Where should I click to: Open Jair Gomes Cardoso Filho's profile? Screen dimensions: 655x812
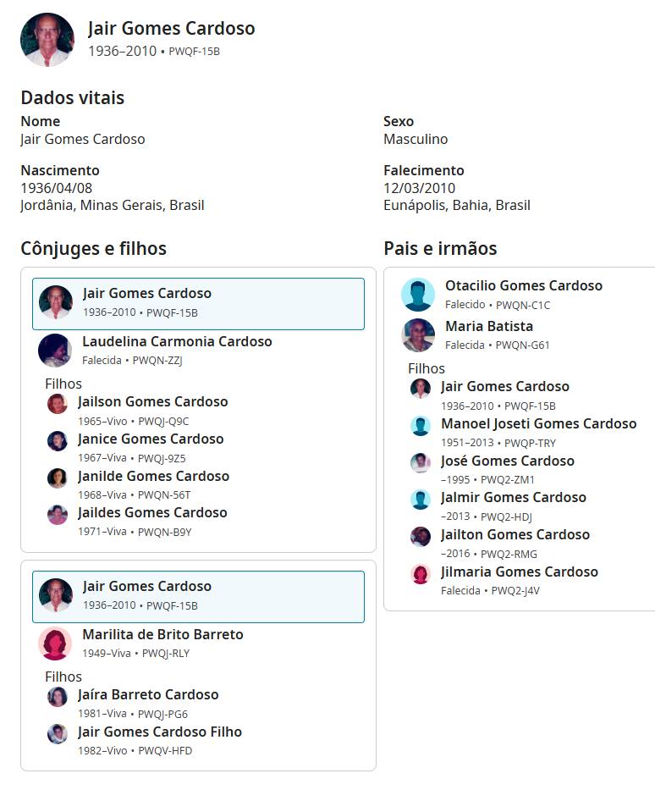(160, 732)
